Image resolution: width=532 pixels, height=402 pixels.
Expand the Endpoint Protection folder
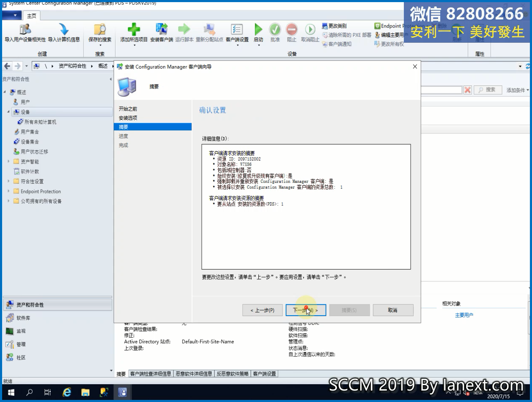click(8, 191)
